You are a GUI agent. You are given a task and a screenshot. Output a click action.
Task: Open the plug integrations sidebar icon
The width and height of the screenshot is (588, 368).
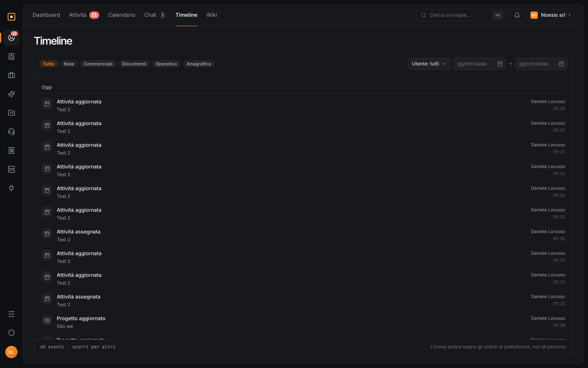pyautogui.click(x=11, y=188)
